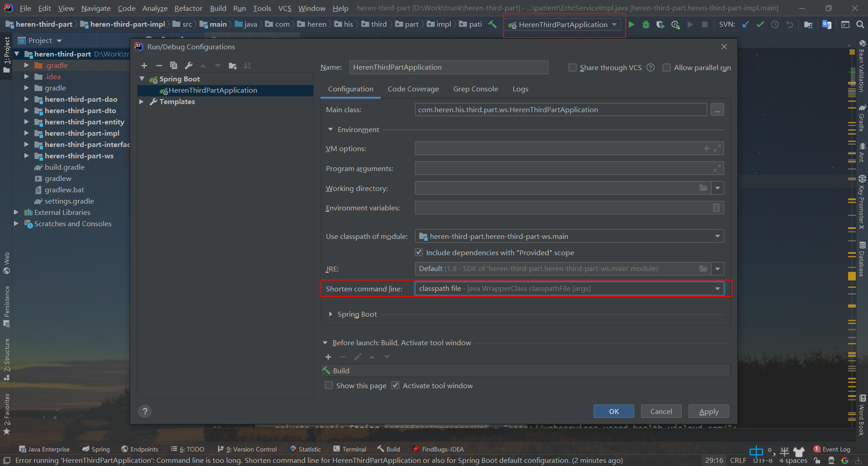Viewport: 868px width, 466px height.
Task: Collapse the Environment section
Action: click(330, 129)
